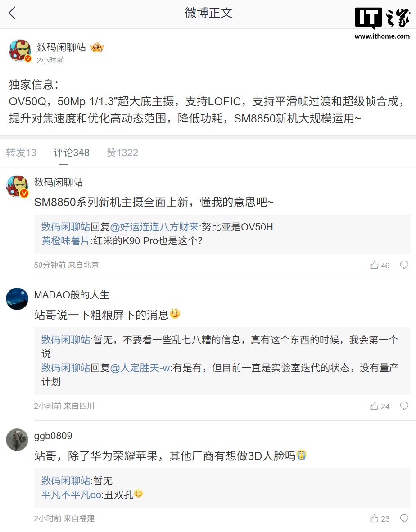Image resolution: width=416 pixels, height=532 pixels.
Task: Tap comment bubble on ggb0809's comment
Action: click(x=404, y=518)
